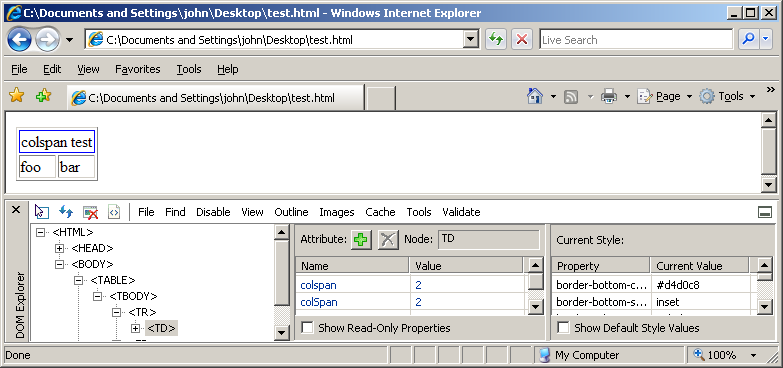The height and width of the screenshot is (368, 783).
Task: Open the developer toolbar Find menu
Action: pyautogui.click(x=175, y=212)
